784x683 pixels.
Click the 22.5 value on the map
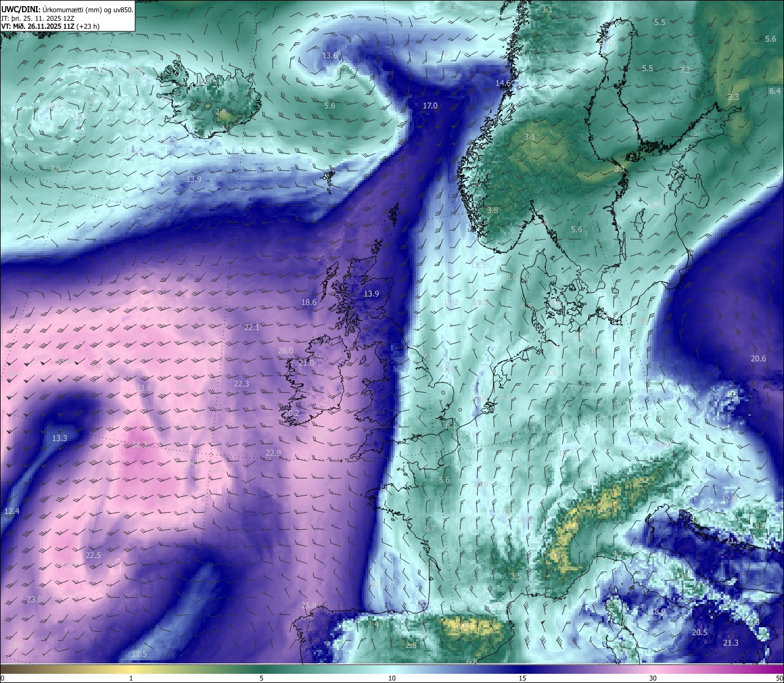point(93,556)
